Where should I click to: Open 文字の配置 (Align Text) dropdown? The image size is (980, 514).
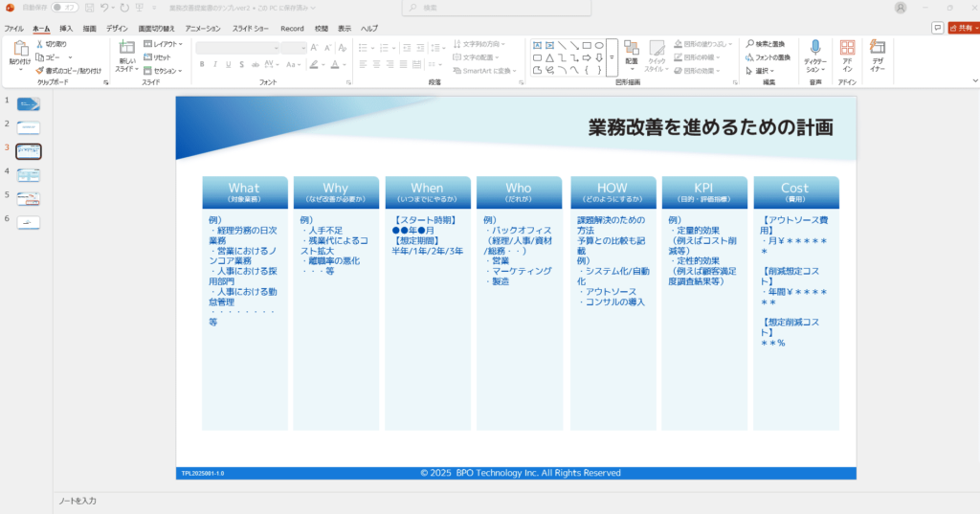[x=477, y=57]
